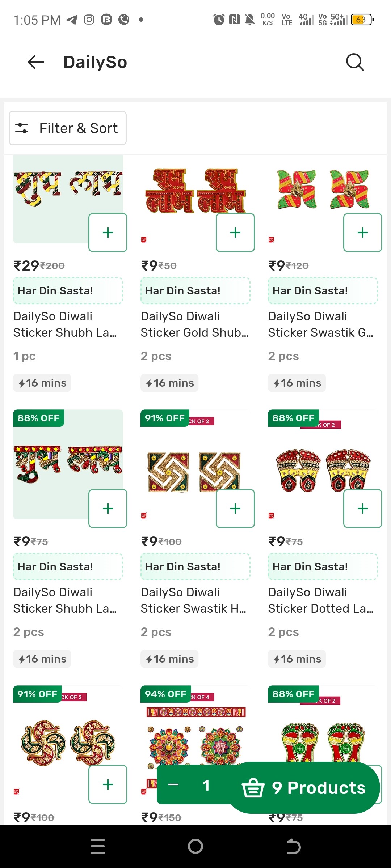Viewport: 391px width, 868px height.
Task: Open search with the magnifier icon
Action: 354,62
